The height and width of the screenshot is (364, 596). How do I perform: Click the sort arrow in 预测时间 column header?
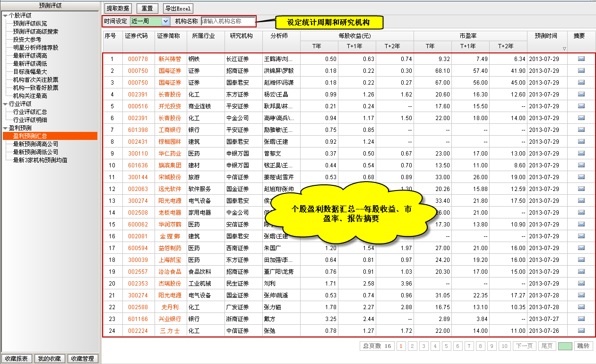(x=564, y=49)
